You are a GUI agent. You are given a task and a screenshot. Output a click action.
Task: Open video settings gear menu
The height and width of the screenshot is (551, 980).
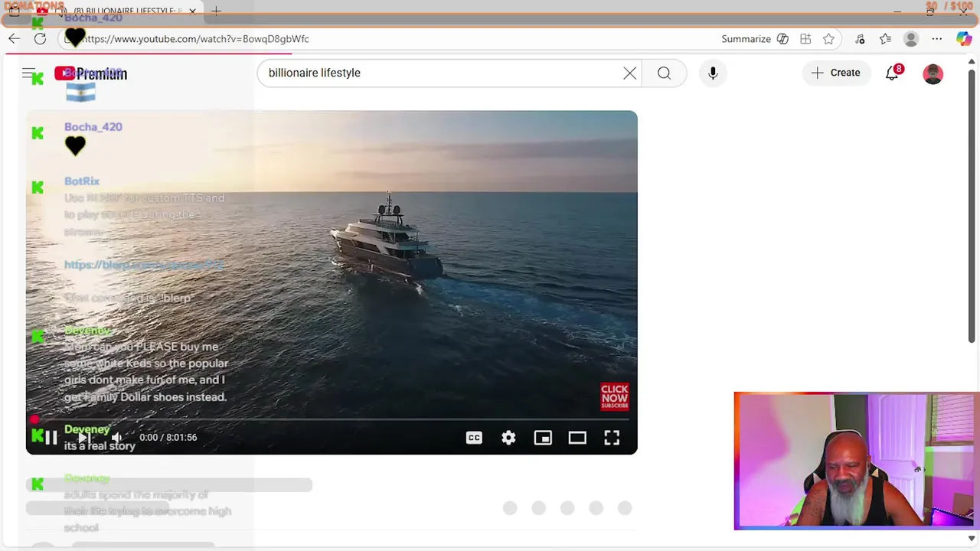508,438
